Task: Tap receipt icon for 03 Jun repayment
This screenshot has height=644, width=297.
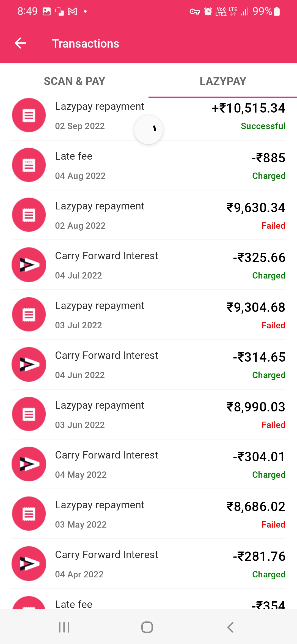Action: click(x=29, y=414)
